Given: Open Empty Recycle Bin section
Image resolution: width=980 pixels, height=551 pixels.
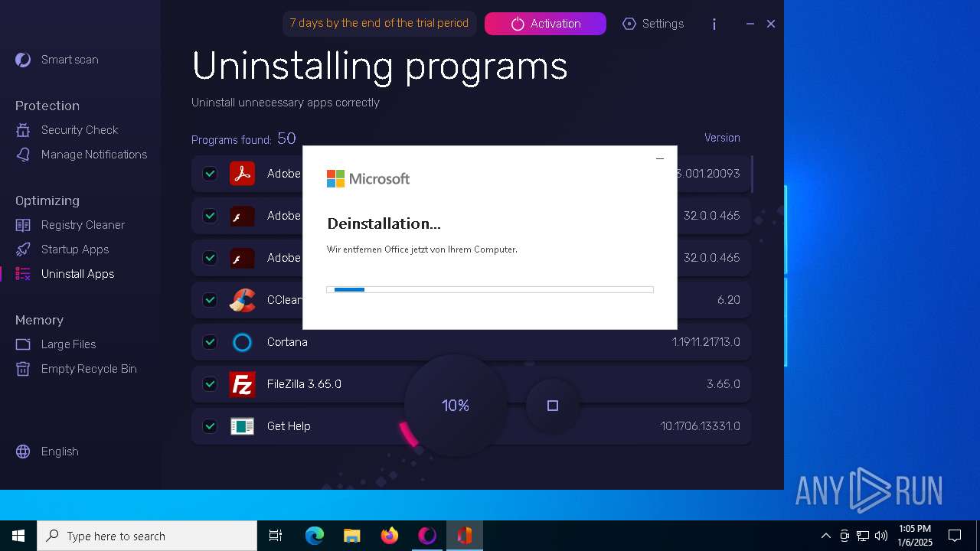Looking at the screenshot, I should pos(89,369).
